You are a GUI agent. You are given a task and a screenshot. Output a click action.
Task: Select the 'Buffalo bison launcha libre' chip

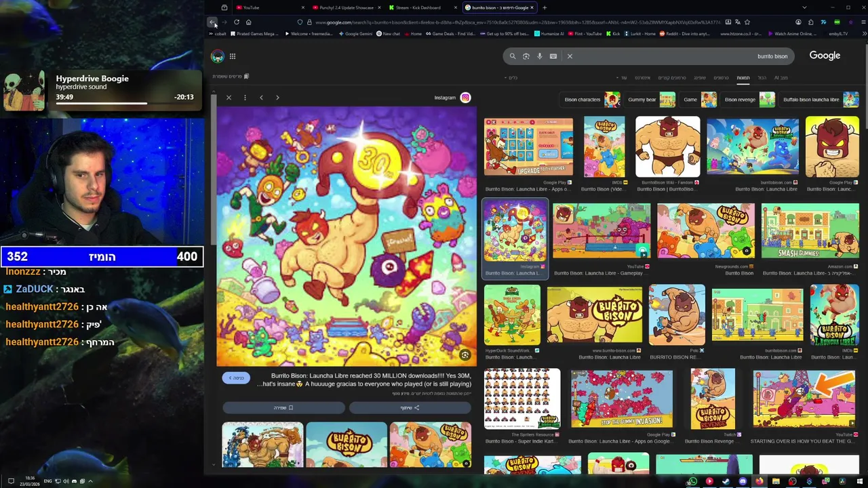[x=820, y=100]
